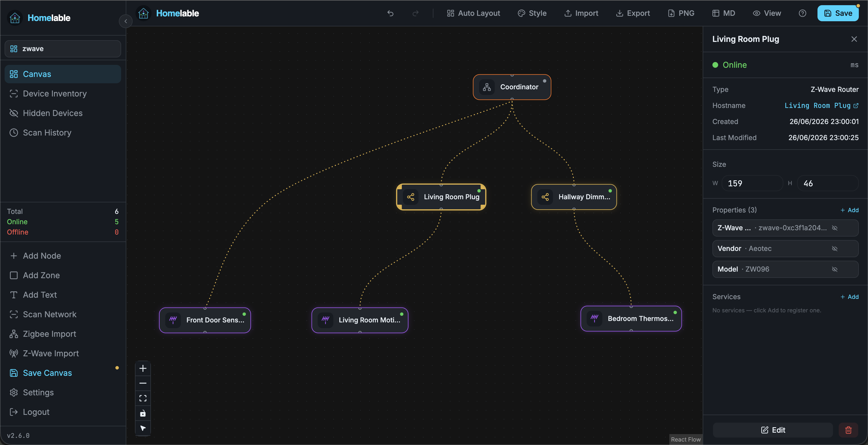This screenshot has height=445, width=868.
Task: Click the Hallway Dimm... share icon
Action: click(x=545, y=197)
